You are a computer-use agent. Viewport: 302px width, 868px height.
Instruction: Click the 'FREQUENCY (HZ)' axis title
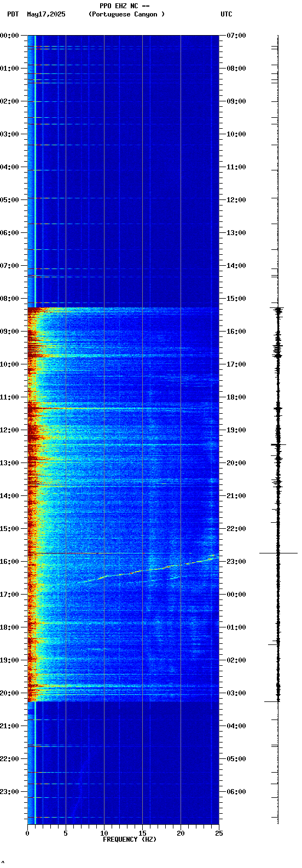130,839
